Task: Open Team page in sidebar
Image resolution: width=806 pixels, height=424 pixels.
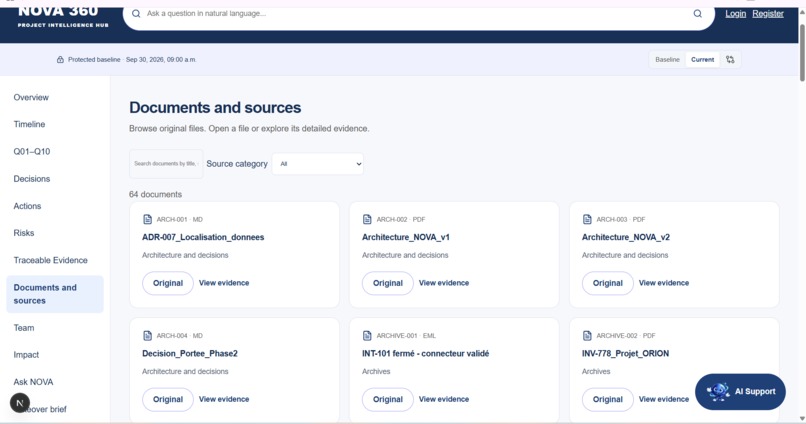Action: [24, 328]
